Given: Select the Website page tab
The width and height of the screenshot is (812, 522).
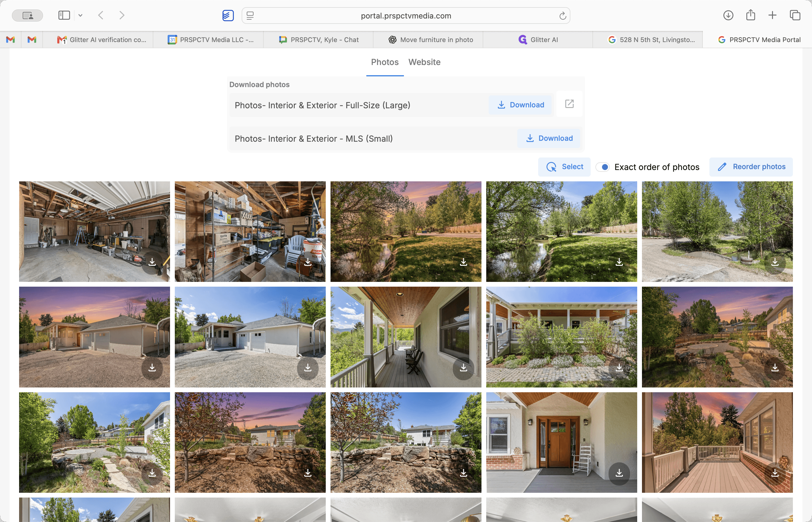Looking at the screenshot, I should (x=424, y=62).
